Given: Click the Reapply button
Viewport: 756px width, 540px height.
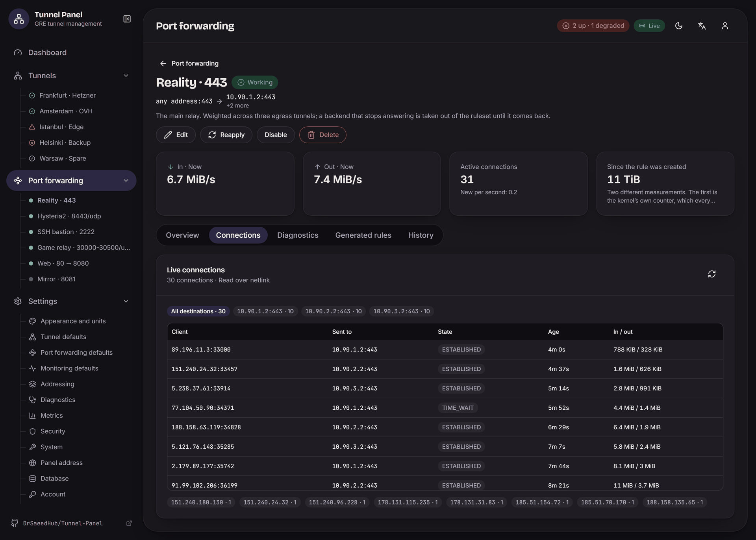Looking at the screenshot, I should 226,135.
